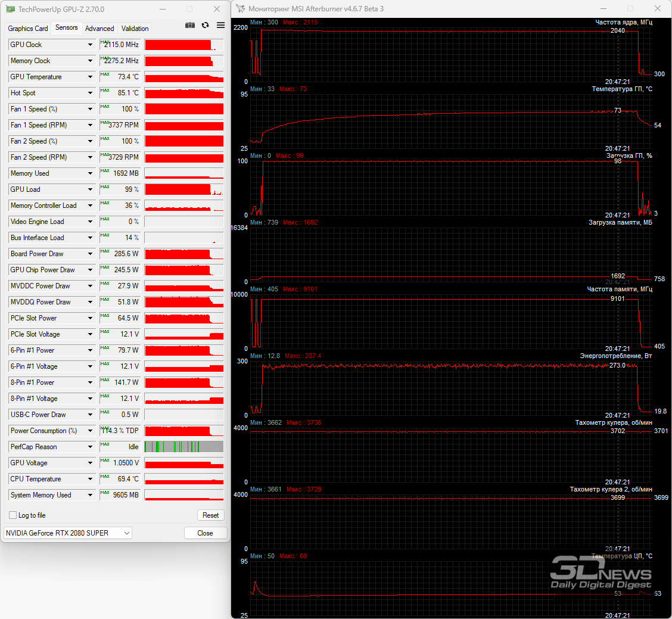Screen dimensions: 672x619
Task: Click the Reset button
Action: coord(210,515)
